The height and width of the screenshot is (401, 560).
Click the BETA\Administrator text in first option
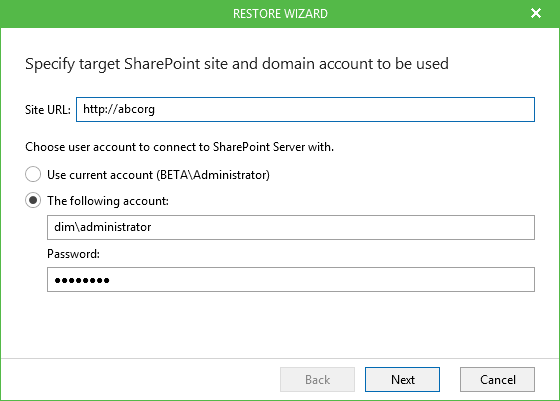(212, 175)
